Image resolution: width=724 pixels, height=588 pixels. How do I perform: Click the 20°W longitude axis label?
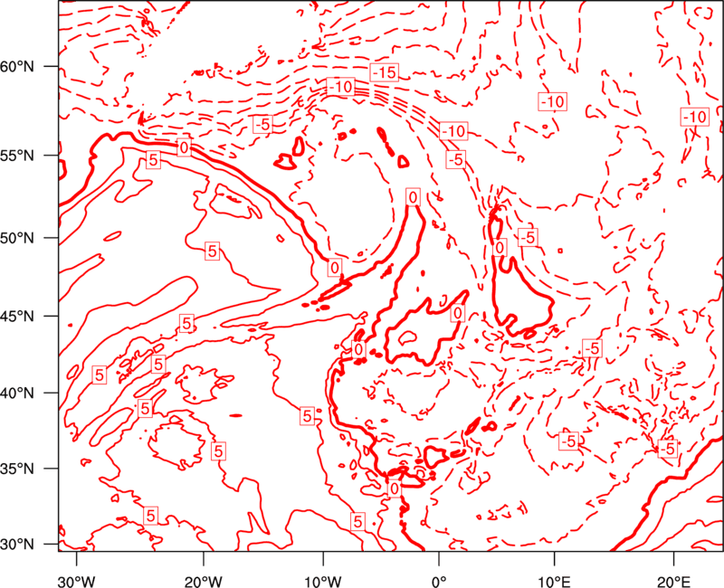(x=203, y=581)
